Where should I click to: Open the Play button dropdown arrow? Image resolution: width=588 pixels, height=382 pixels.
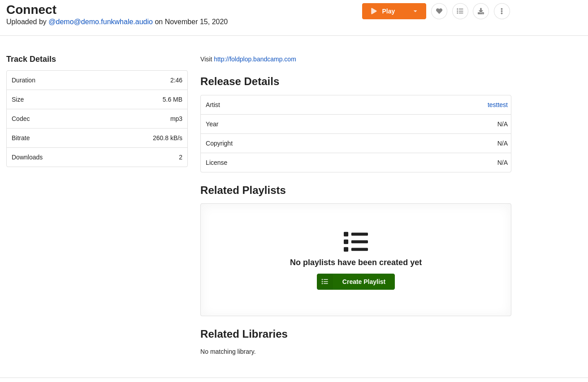pyautogui.click(x=415, y=11)
